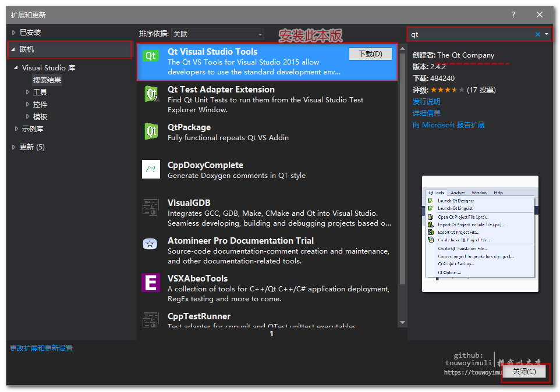Open 更改扩展和更新设置 link

(41, 348)
